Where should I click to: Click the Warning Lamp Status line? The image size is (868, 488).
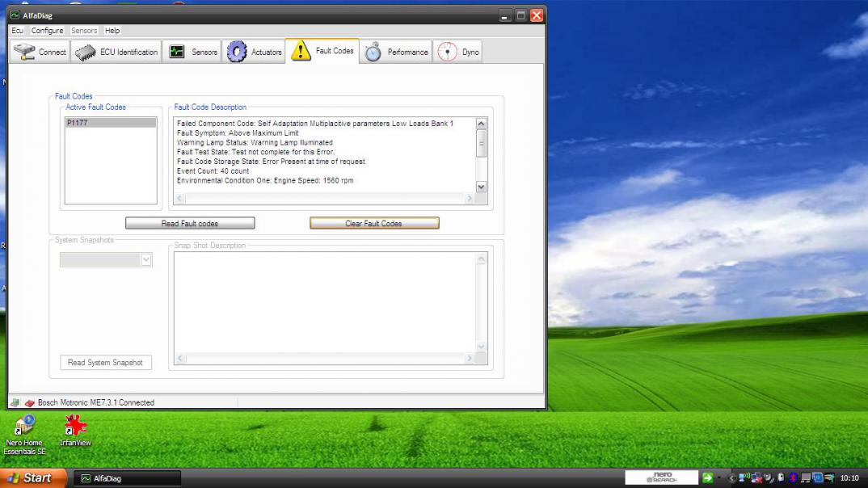pos(255,142)
